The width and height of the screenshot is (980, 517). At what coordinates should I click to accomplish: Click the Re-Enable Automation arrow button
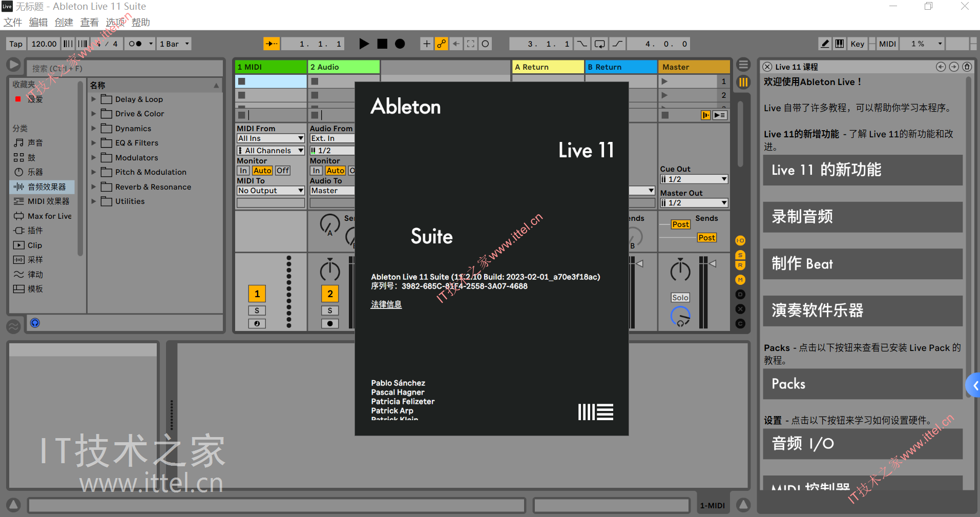[x=456, y=44]
